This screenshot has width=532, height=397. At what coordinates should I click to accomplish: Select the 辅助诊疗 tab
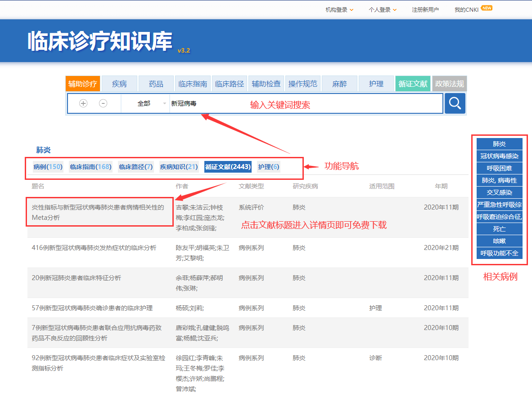point(82,84)
